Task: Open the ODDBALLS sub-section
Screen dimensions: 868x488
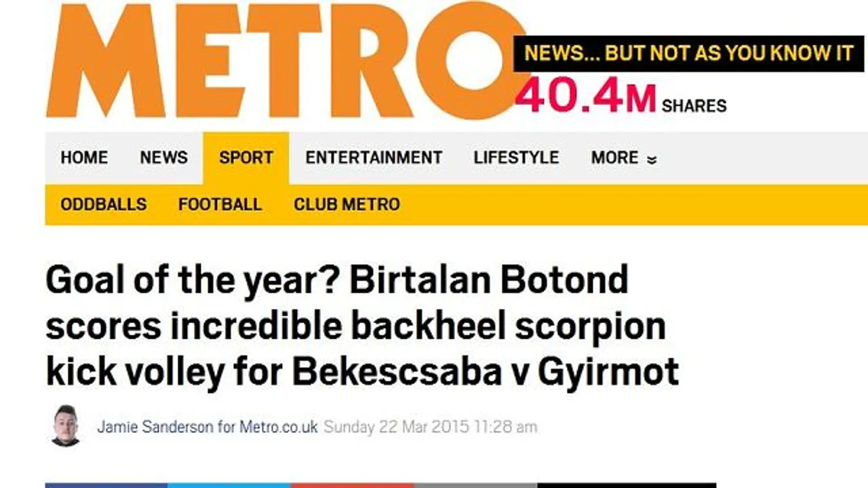Action: click(104, 205)
